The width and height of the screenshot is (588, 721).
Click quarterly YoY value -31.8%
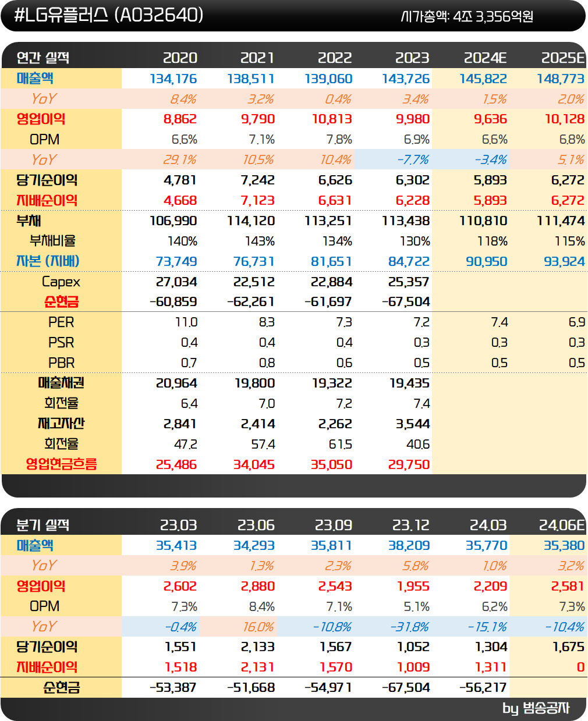pos(409,627)
